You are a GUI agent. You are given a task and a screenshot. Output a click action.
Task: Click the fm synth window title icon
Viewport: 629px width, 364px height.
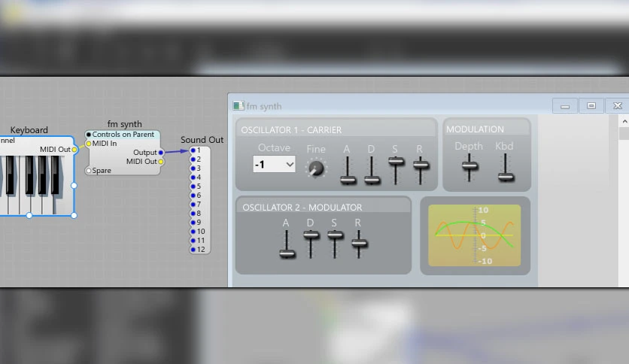click(239, 106)
